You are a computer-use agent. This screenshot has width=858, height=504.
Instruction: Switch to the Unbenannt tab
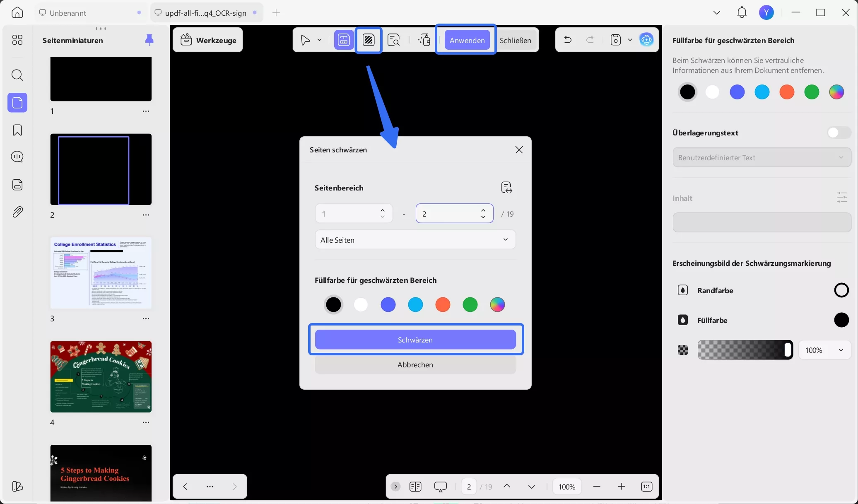(x=68, y=13)
